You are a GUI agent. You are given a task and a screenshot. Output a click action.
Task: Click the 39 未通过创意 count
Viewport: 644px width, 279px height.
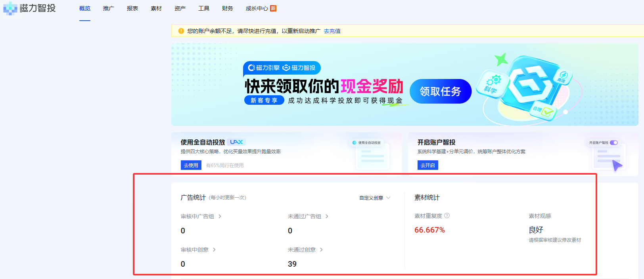tap(292, 264)
